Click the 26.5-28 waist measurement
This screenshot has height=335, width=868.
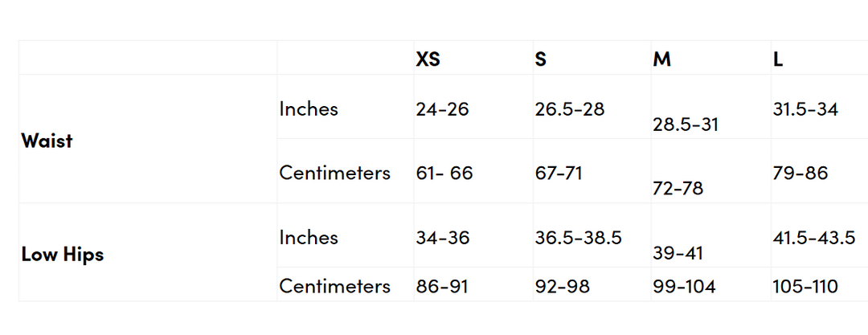pos(569,108)
